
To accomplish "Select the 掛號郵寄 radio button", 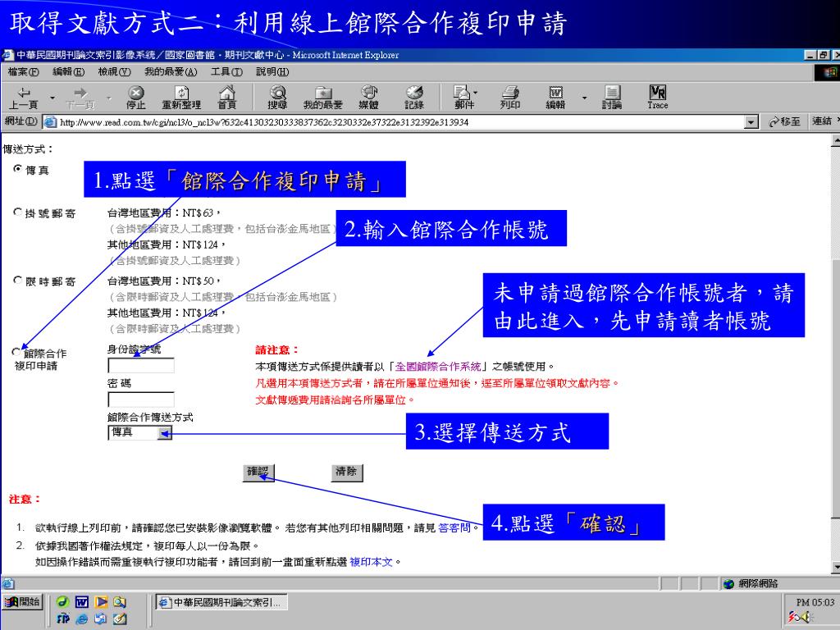I will coord(18,212).
